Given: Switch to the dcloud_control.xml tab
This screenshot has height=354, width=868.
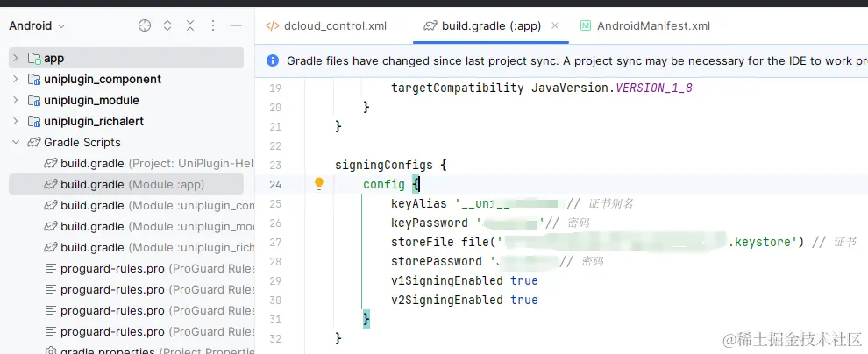Looking at the screenshot, I should pos(325,26).
